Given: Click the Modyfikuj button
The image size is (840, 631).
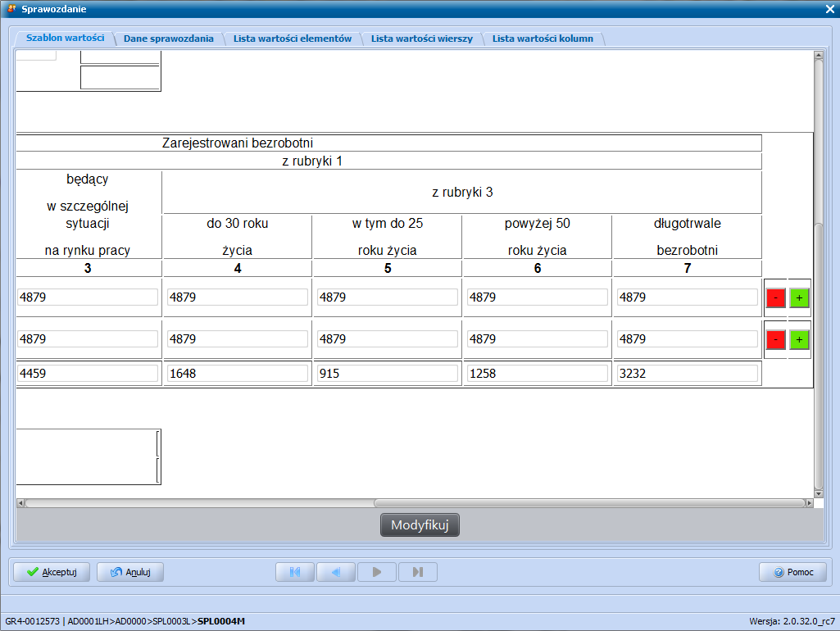Looking at the screenshot, I should click(x=420, y=525).
